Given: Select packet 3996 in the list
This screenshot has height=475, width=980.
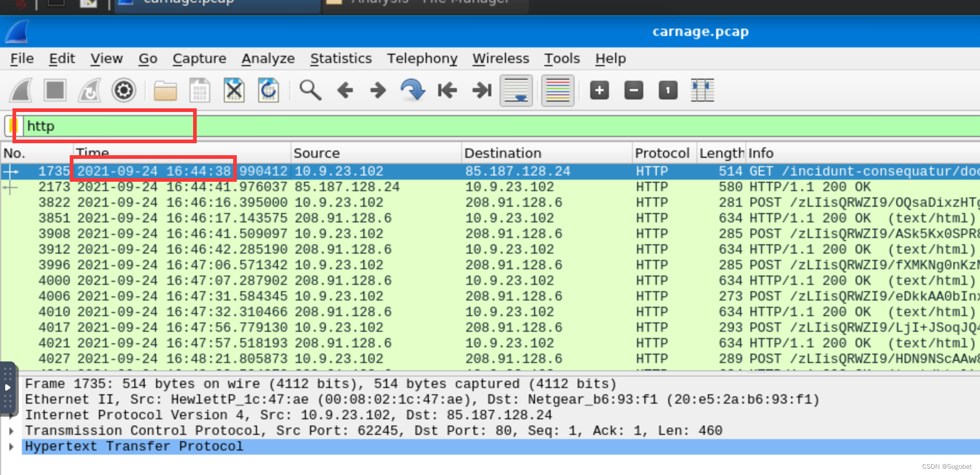Looking at the screenshot, I should pyautogui.click(x=490, y=265).
